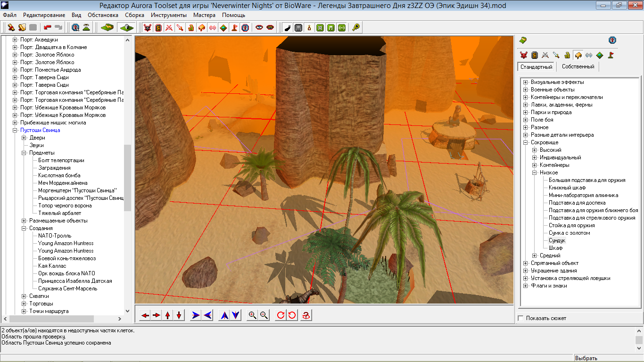The width and height of the screenshot is (644, 362).
Task: Click the green music note toolbar icon
Action: tap(331, 28)
